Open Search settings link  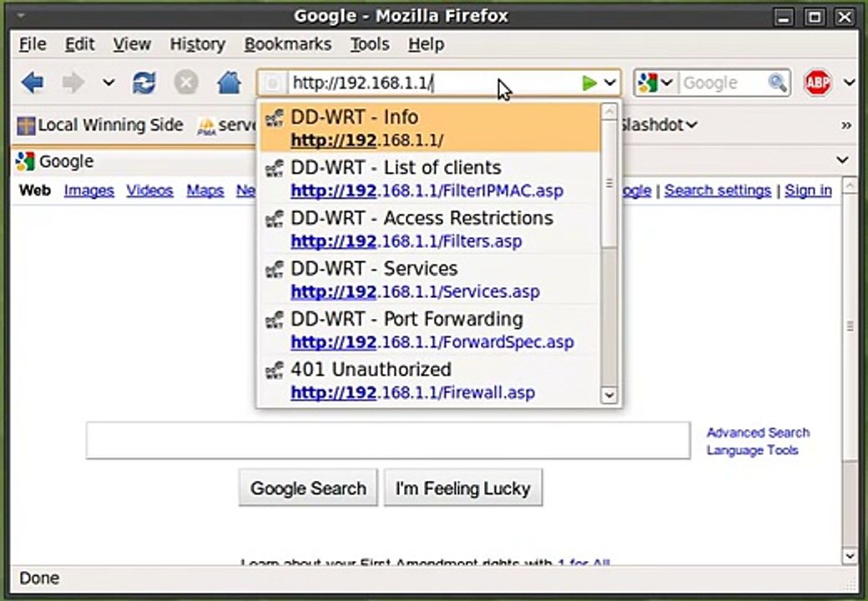(718, 190)
